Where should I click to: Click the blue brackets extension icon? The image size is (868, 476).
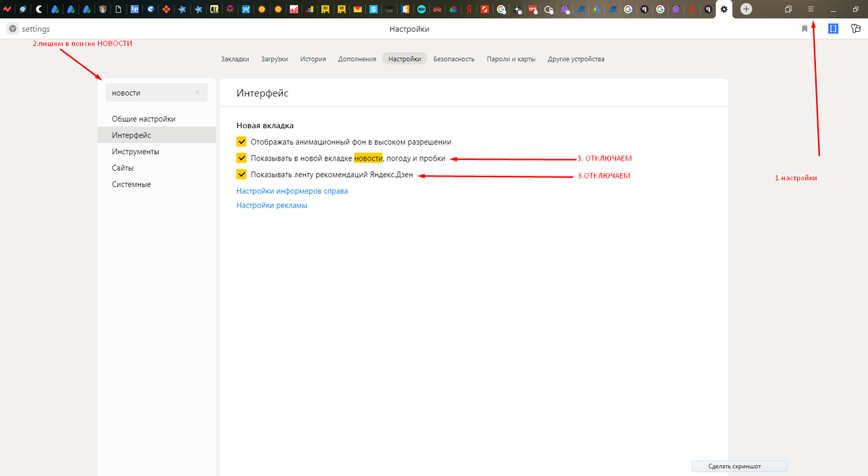pos(833,29)
